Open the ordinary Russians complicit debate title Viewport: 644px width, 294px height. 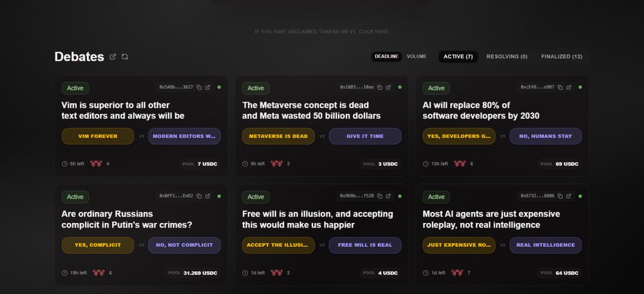[127, 219]
